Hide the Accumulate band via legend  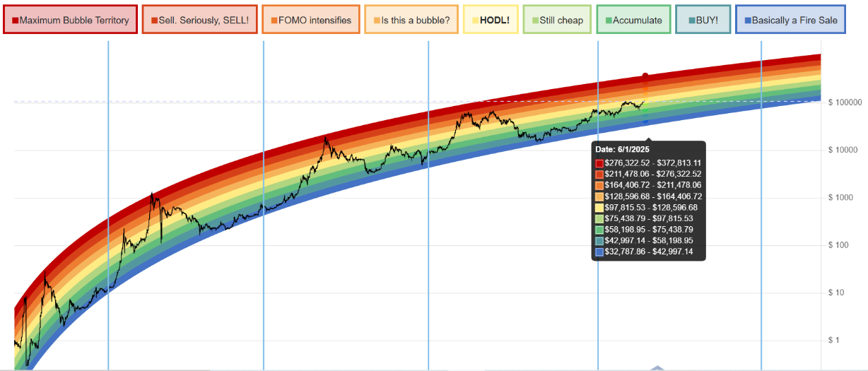click(633, 20)
